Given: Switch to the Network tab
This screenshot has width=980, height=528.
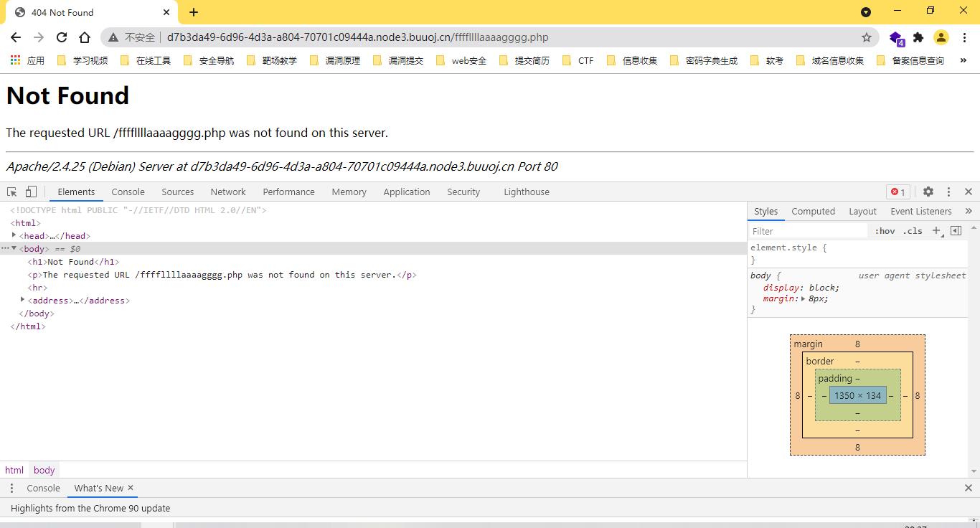Looking at the screenshot, I should tap(228, 192).
